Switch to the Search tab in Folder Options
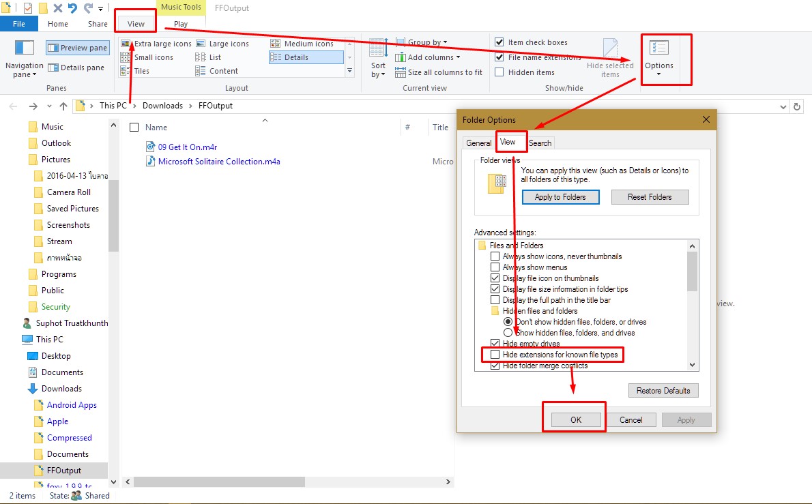The image size is (812, 504). pos(540,143)
